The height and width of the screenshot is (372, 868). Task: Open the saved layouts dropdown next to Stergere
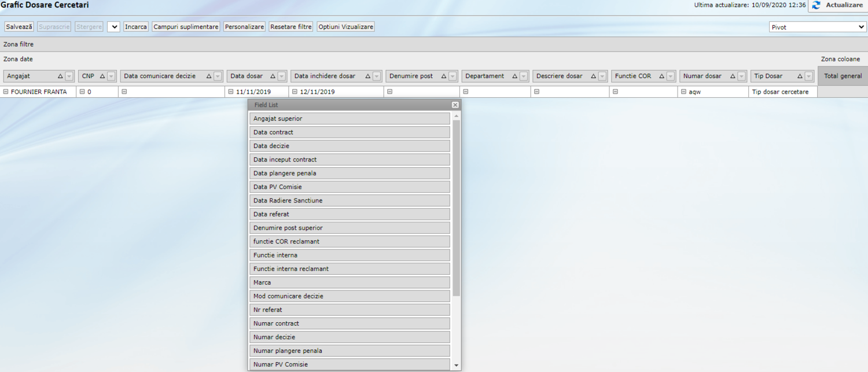click(113, 27)
